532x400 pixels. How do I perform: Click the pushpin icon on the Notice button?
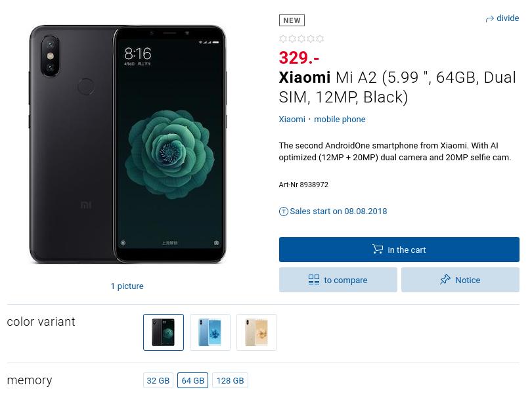[445, 280]
